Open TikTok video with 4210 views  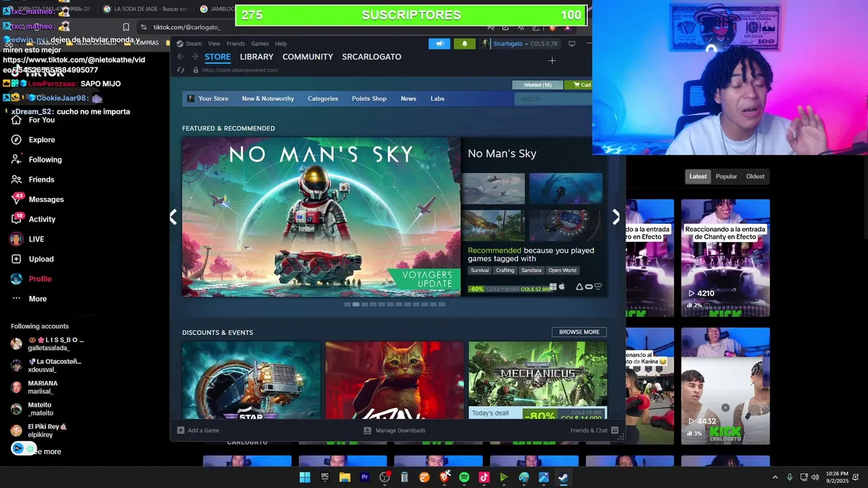pos(726,258)
